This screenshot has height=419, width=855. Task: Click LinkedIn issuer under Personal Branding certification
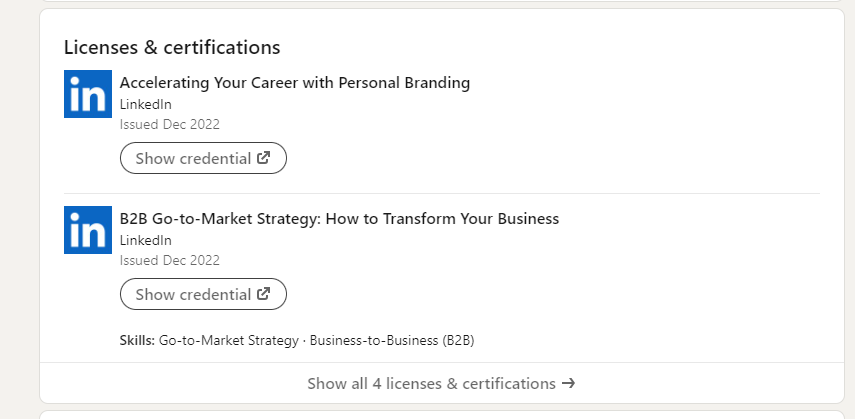(x=146, y=104)
